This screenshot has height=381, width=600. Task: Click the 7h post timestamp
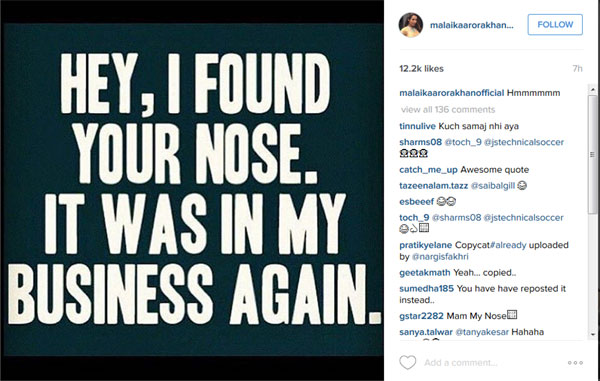point(577,69)
